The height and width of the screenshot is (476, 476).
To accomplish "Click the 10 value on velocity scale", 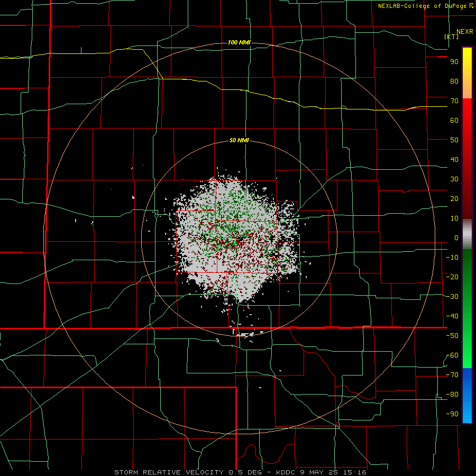I will [454, 218].
